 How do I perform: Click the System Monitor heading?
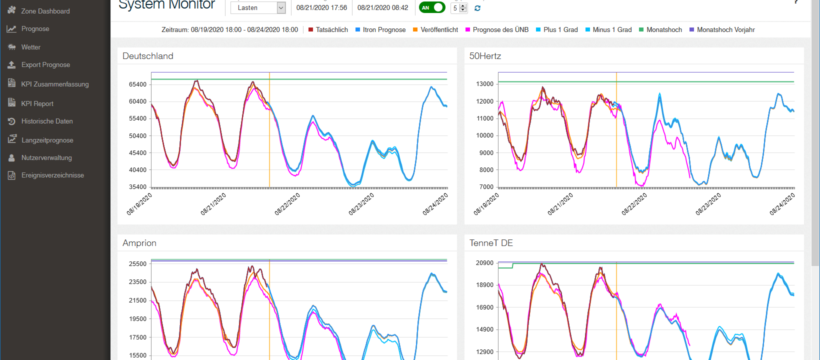[167, 5]
